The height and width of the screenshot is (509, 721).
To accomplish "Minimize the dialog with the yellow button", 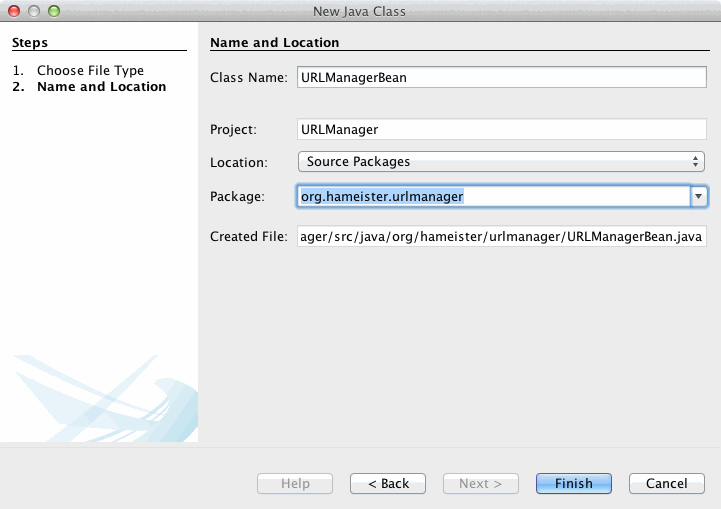I will pos(34,11).
